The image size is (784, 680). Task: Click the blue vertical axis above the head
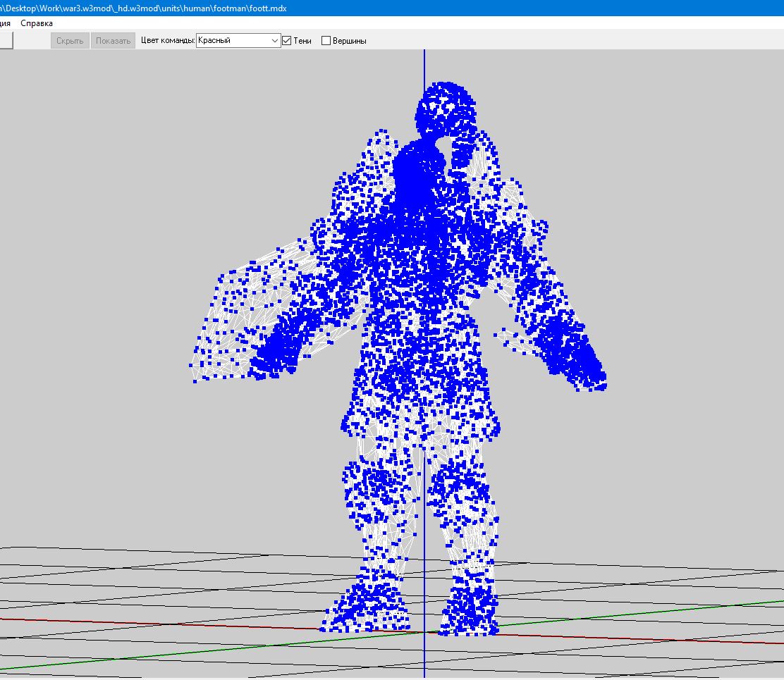point(424,65)
